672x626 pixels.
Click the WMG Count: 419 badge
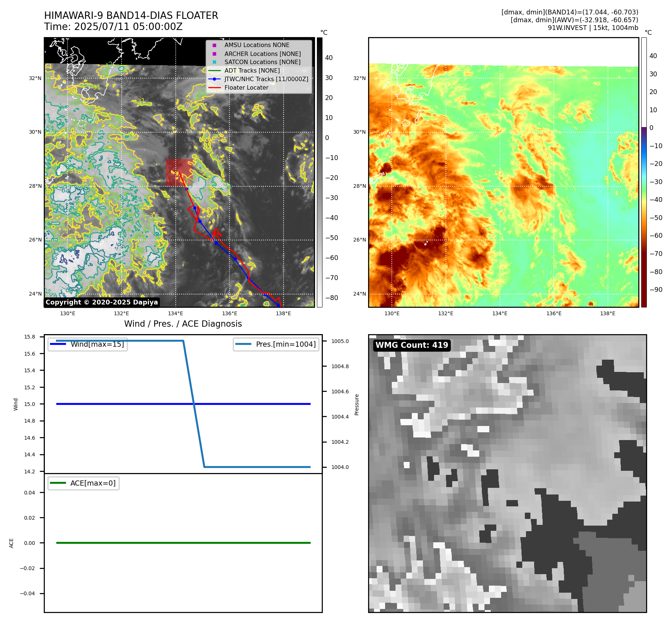pyautogui.click(x=412, y=345)
